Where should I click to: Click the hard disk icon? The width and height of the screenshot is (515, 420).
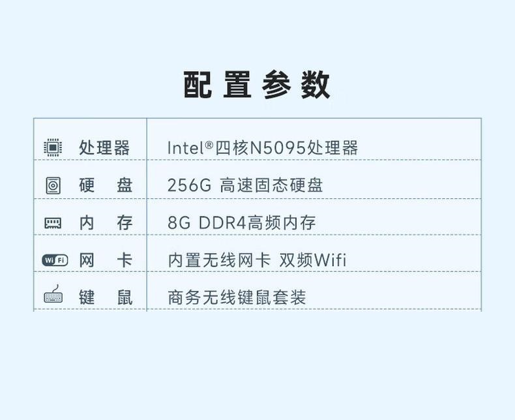[x=53, y=185]
